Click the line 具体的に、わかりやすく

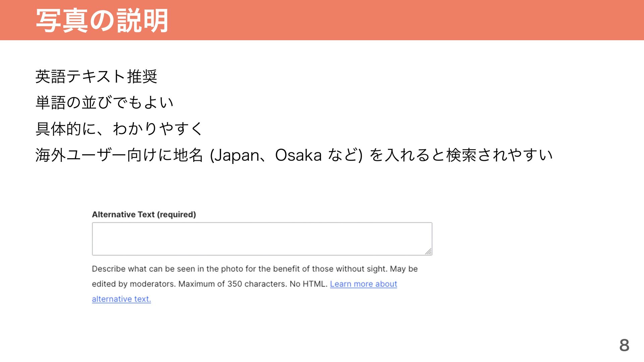[x=119, y=129]
